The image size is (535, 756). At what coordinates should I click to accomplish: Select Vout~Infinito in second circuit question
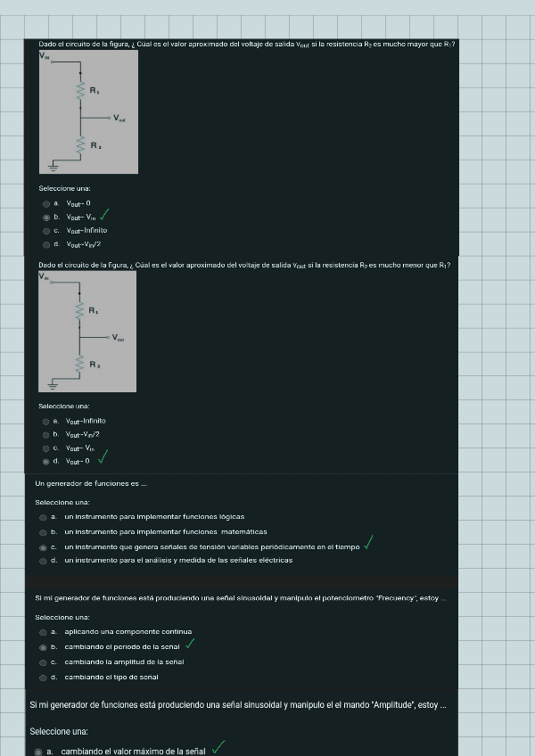point(46,421)
